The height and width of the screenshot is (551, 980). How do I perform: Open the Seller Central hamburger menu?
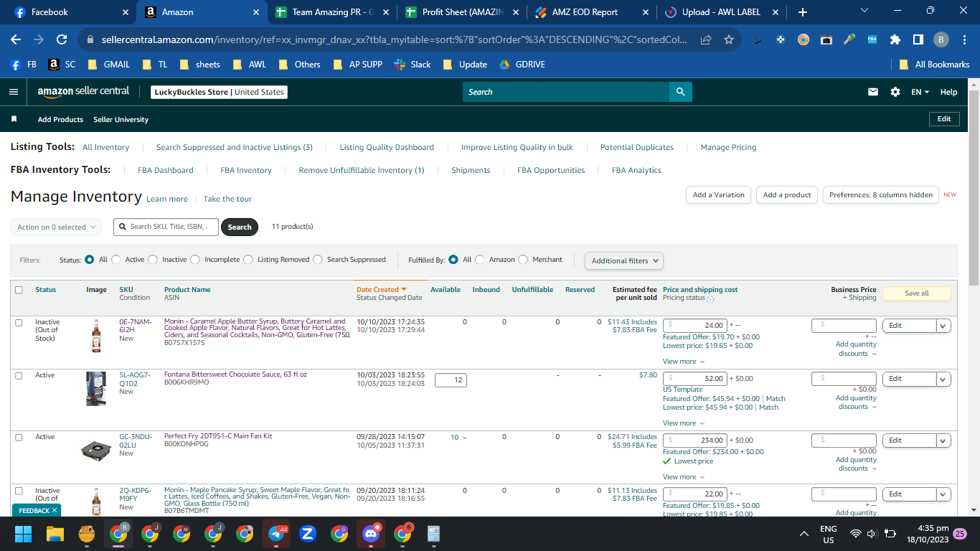point(13,92)
